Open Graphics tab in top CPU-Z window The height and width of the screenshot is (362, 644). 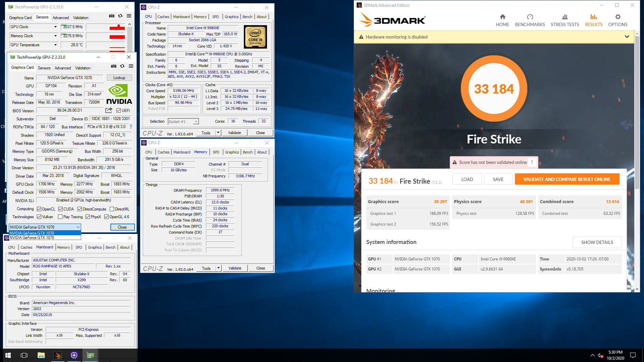232,17
